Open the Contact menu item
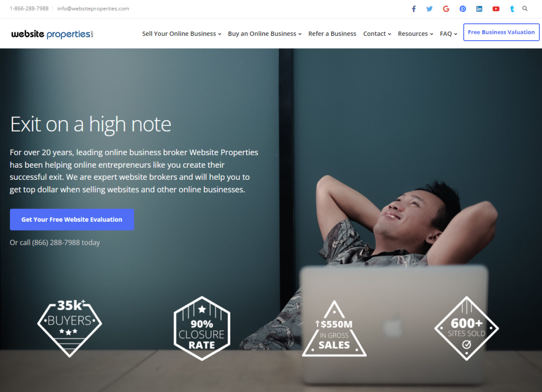This screenshot has height=392, width=542. (x=377, y=33)
